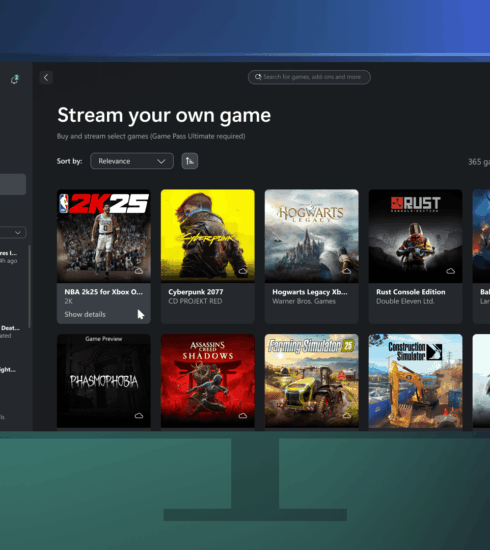This screenshot has height=550, width=490.
Task: Select Show details under NBA 2k25
Action: click(x=85, y=314)
